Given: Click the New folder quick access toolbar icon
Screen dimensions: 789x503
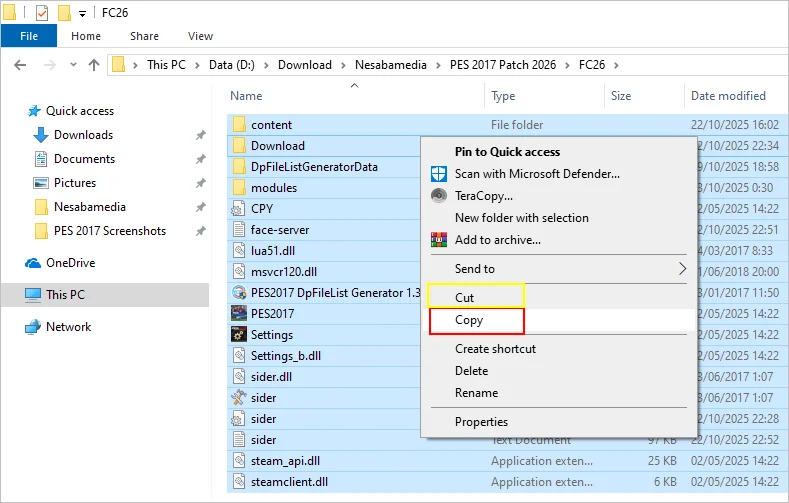Looking at the screenshot, I should tap(64, 13).
